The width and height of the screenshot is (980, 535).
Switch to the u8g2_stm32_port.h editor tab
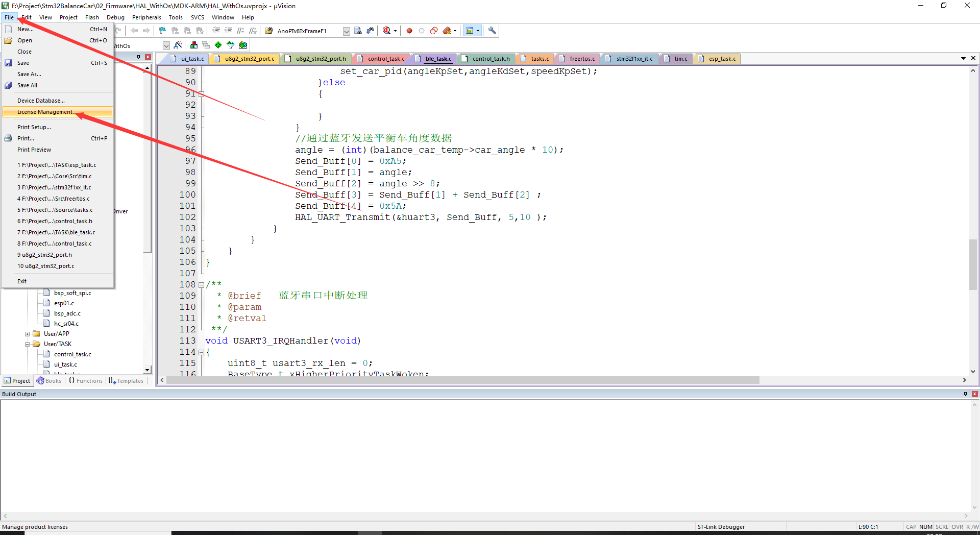click(316, 59)
